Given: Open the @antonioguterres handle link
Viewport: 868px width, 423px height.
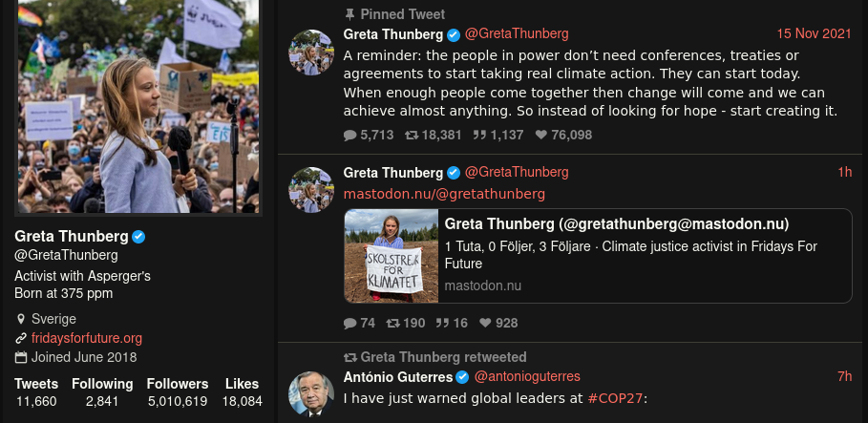Looking at the screenshot, I should [x=527, y=376].
